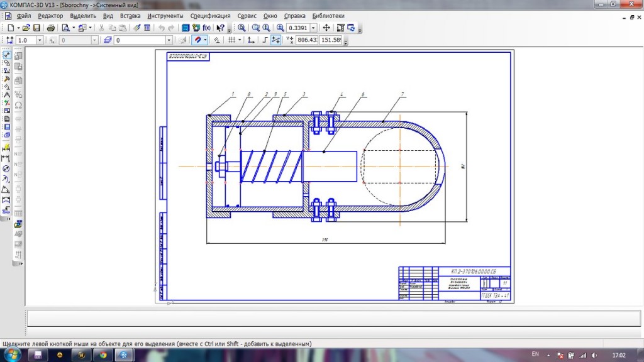Click the properties table icon
644x362 pixels.
[147, 28]
